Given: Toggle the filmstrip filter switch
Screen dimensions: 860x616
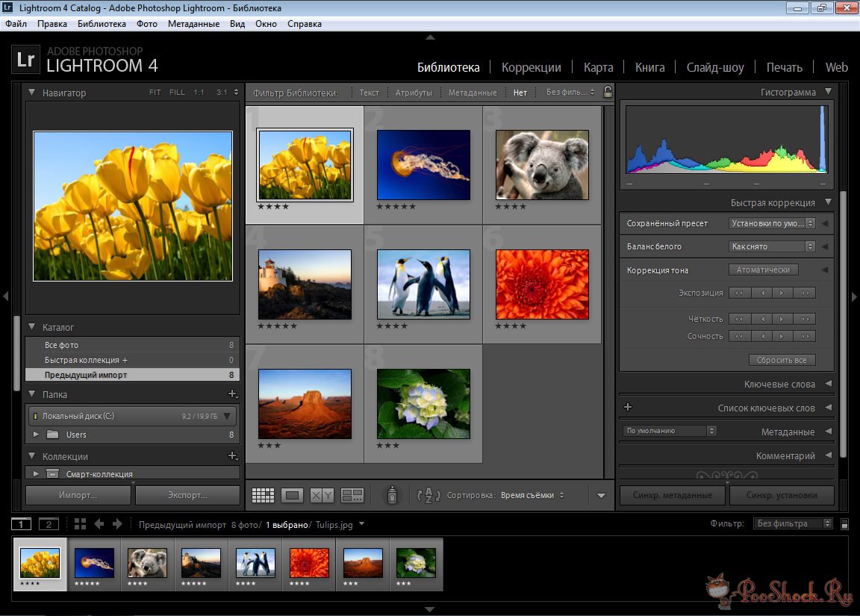Looking at the screenshot, I should [844, 524].
